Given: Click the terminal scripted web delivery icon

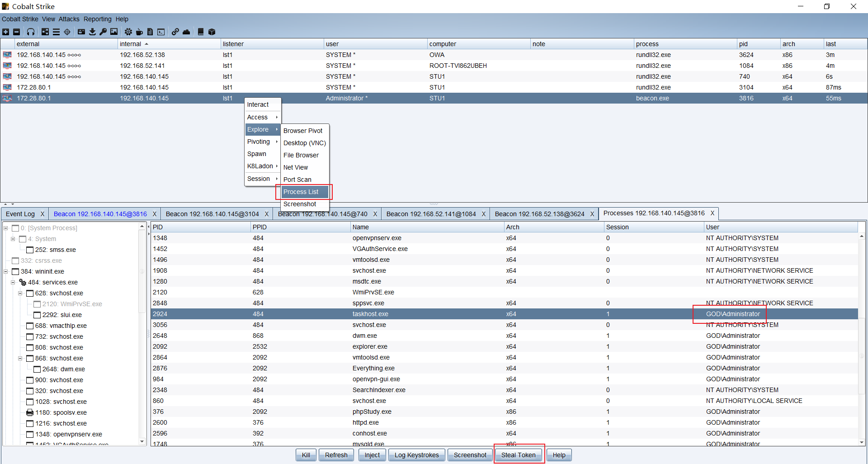Looking at the screenshot, I should (x=161, y=32).
